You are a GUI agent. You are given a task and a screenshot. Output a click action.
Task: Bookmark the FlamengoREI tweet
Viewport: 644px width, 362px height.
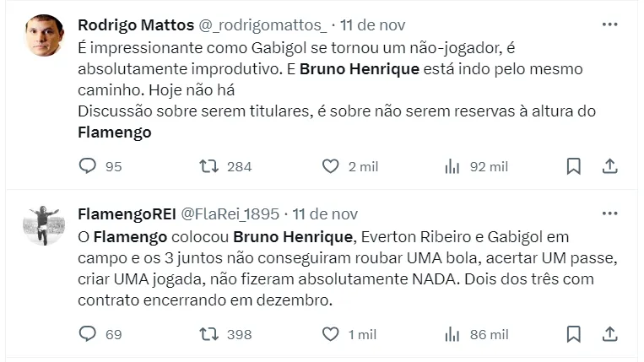(573, 334)
